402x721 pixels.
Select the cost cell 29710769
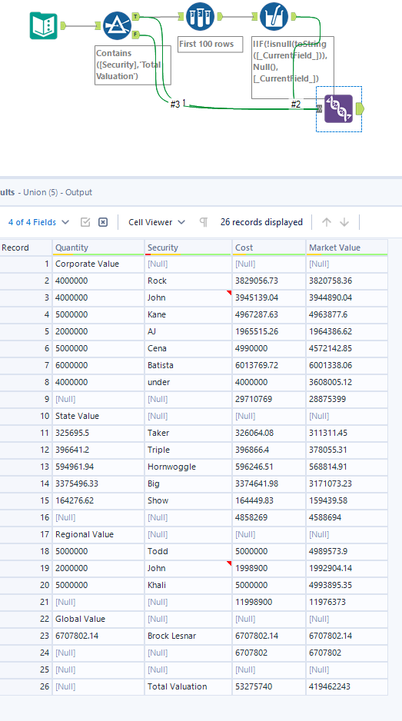(269, 399)
